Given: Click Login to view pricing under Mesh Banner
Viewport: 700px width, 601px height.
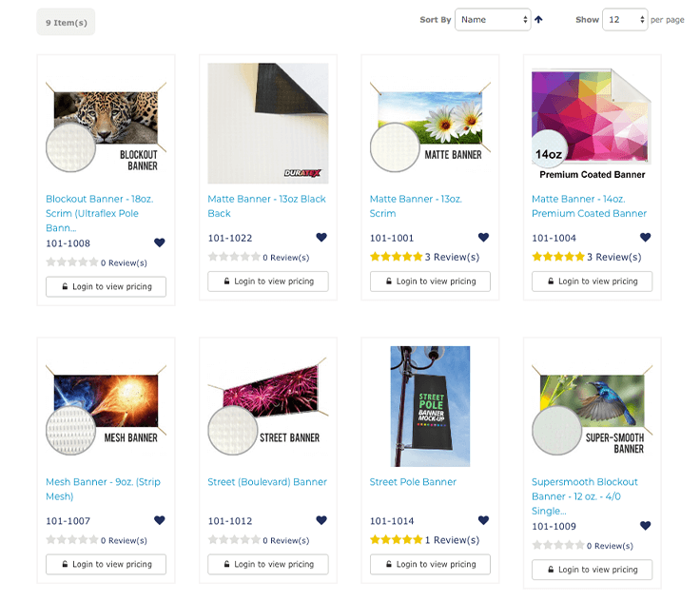Looking at the screenshot, I should tap(106, 564).
